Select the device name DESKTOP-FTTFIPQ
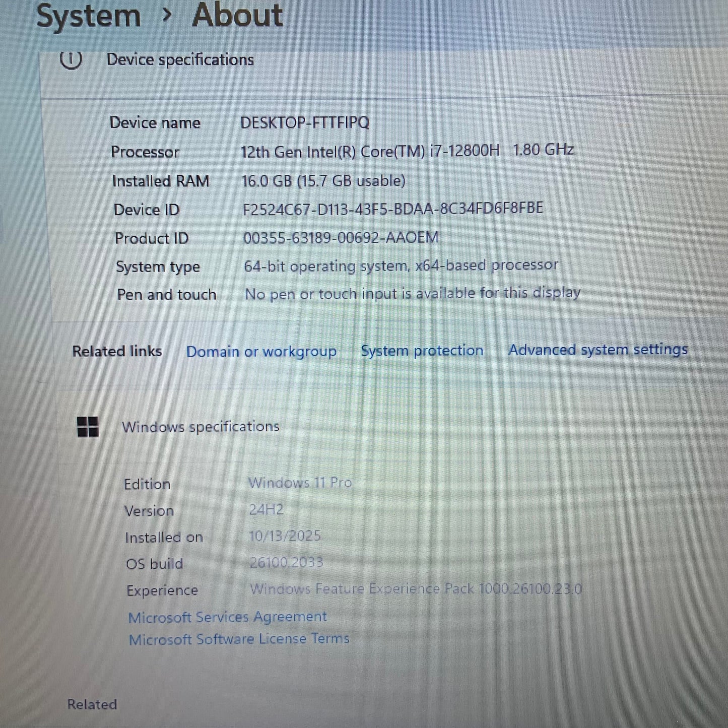The image size is (728, 728). point(304,121)
